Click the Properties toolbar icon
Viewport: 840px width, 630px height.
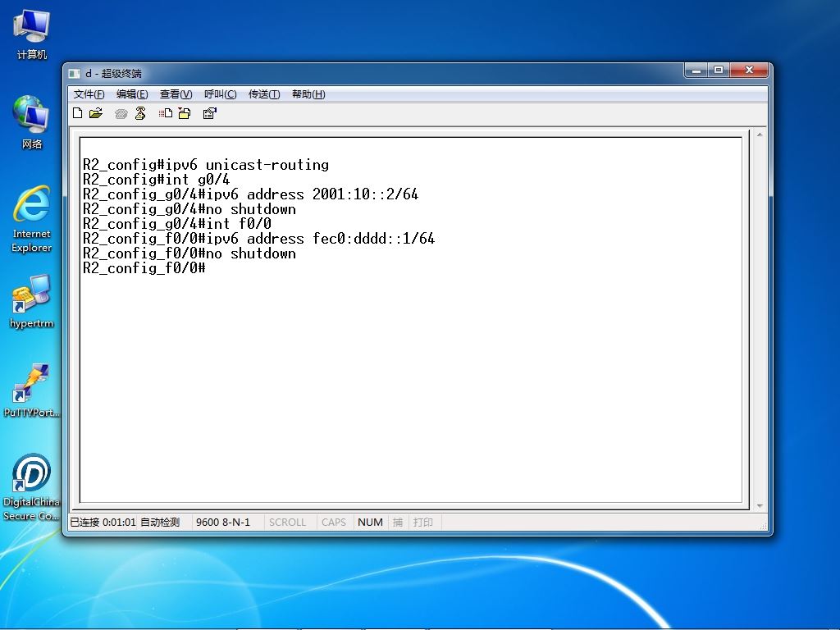click(x=209, y=113)
